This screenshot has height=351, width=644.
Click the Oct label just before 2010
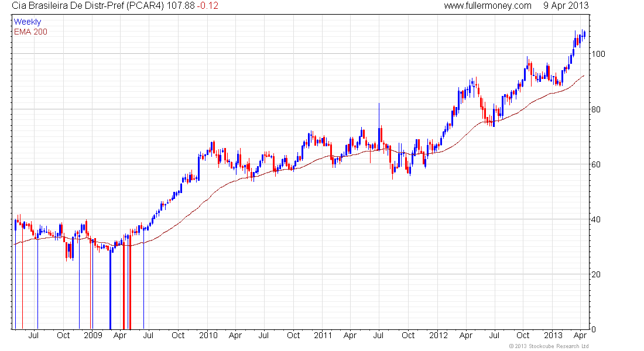(178, 335)
